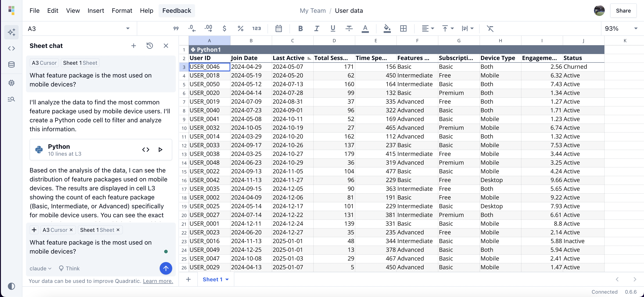This screenshot has width=644, height=297.
Task: Click the Feedback button
Action: click(177, 11)
